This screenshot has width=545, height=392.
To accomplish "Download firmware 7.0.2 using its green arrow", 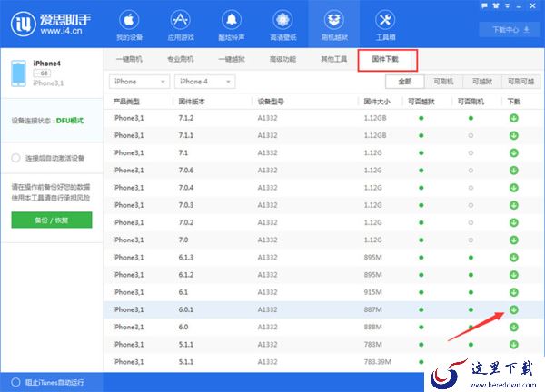I will pyautogui.click(x=514, y=222).
